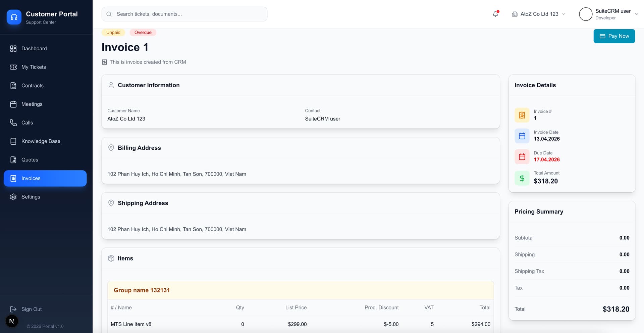Go to Meetings in the sidebar

(x=32, y=104)
